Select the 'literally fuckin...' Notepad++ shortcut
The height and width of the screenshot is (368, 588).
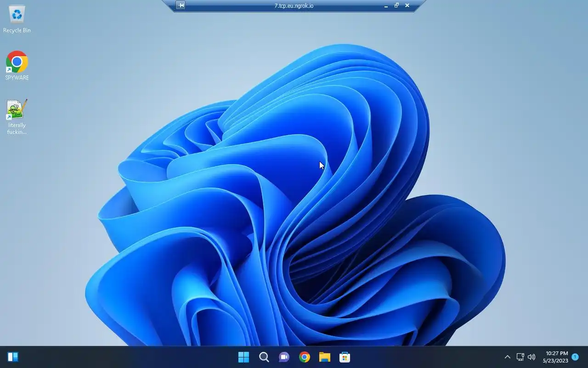coord(17,117)
